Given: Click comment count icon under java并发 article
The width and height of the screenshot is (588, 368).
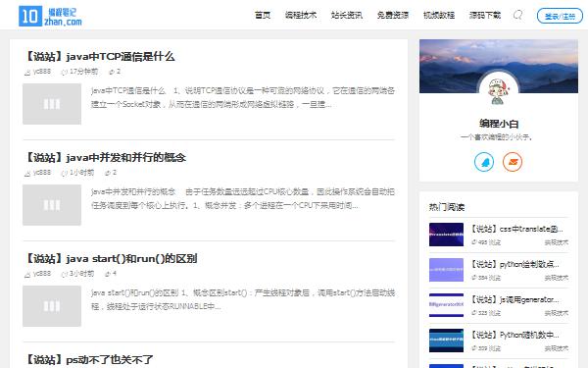Looking at the screenshot, I should click(108, 173).
